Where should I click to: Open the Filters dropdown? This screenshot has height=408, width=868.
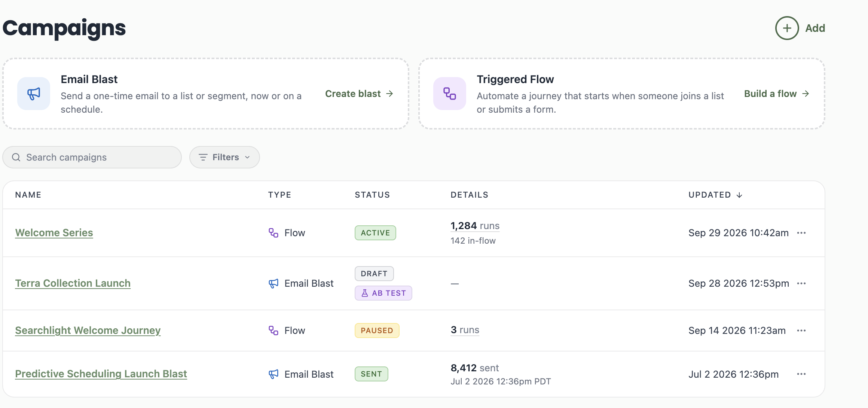(224, 157)
